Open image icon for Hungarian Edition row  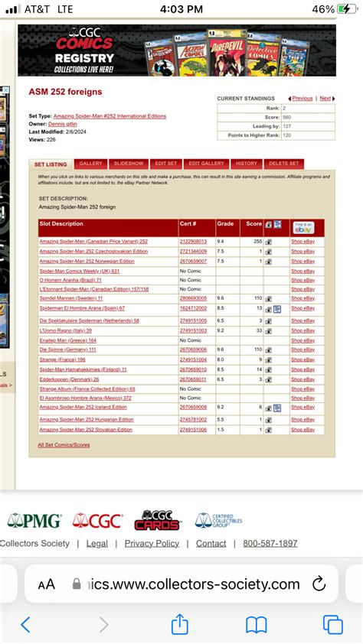(268, 420)
